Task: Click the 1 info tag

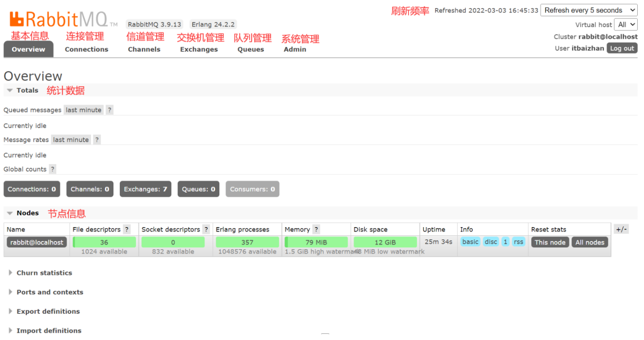Action: (505, 242)
